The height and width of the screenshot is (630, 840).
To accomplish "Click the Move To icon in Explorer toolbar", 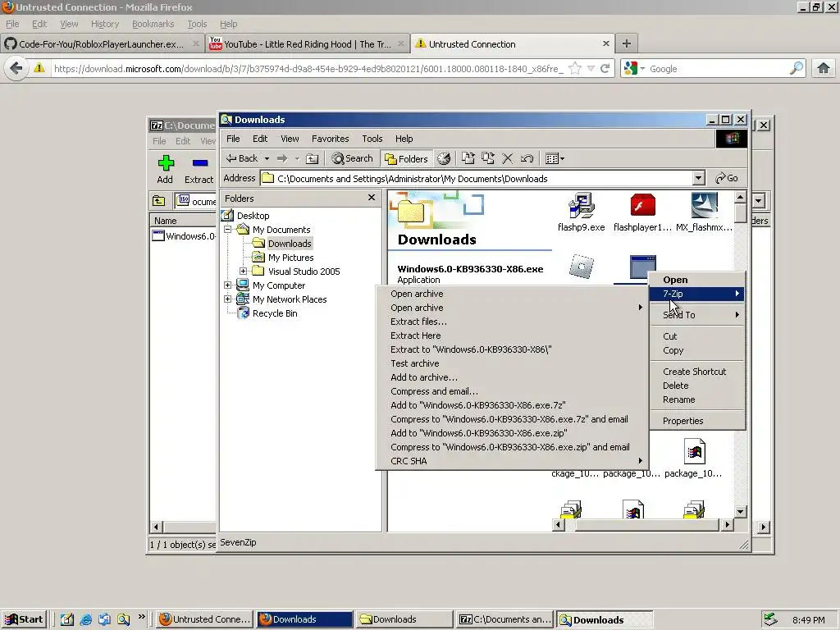I will 468,158.
